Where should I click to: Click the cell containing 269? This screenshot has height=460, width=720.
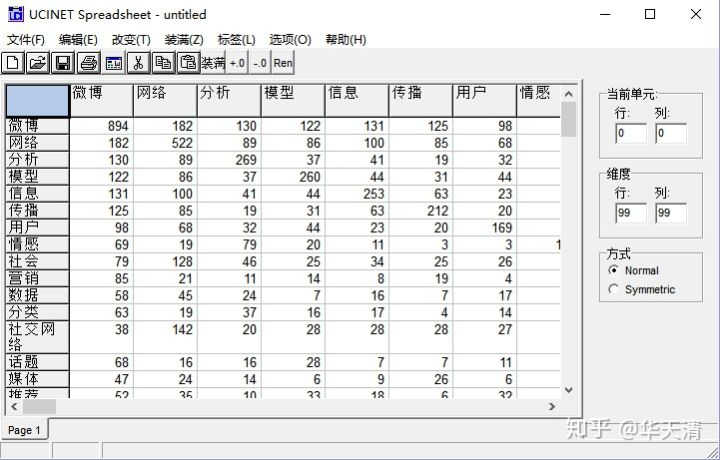pyautogui.click(x=229, y=160)
